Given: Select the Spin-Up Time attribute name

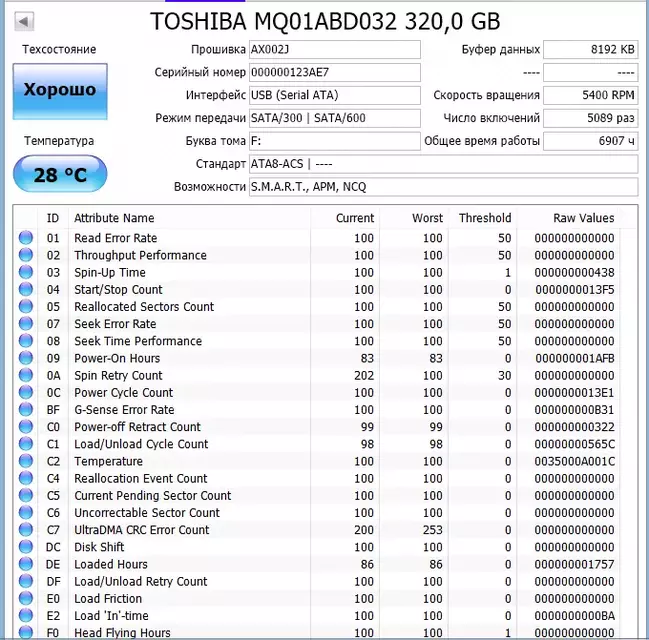Looking at the screenshot, I should click(x=110, y=272).
